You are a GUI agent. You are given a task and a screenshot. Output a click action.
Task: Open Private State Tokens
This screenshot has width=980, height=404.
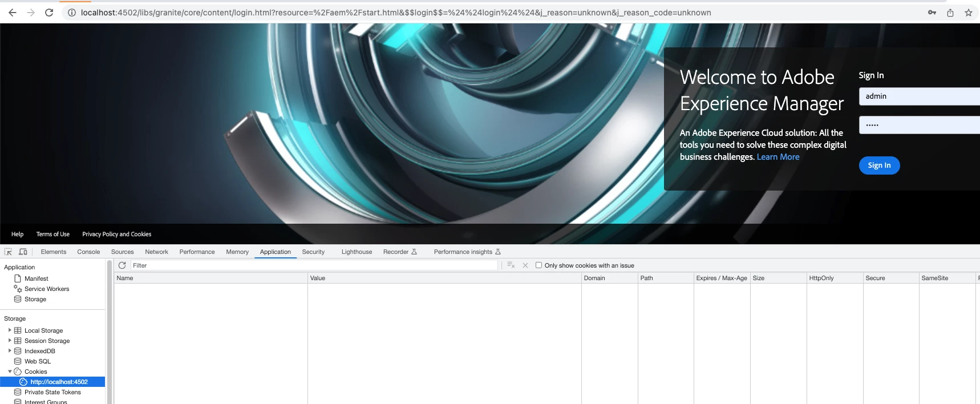pos(52,392)
